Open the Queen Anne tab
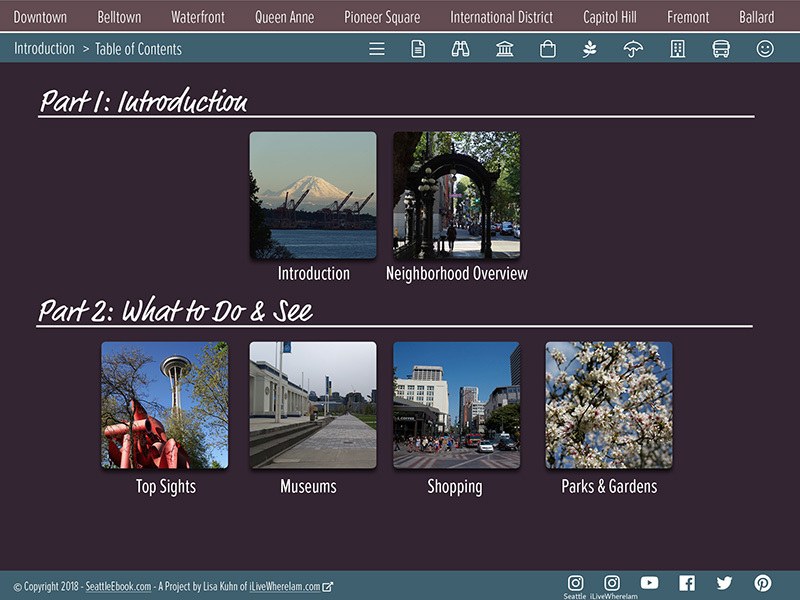 [285, 17]
